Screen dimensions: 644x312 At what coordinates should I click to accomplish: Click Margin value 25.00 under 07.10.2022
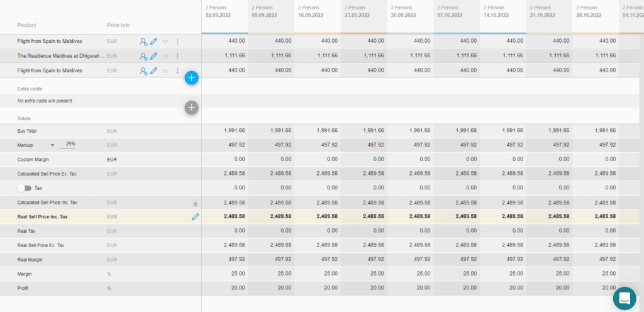pyautogui.click(x=470, y=274)
